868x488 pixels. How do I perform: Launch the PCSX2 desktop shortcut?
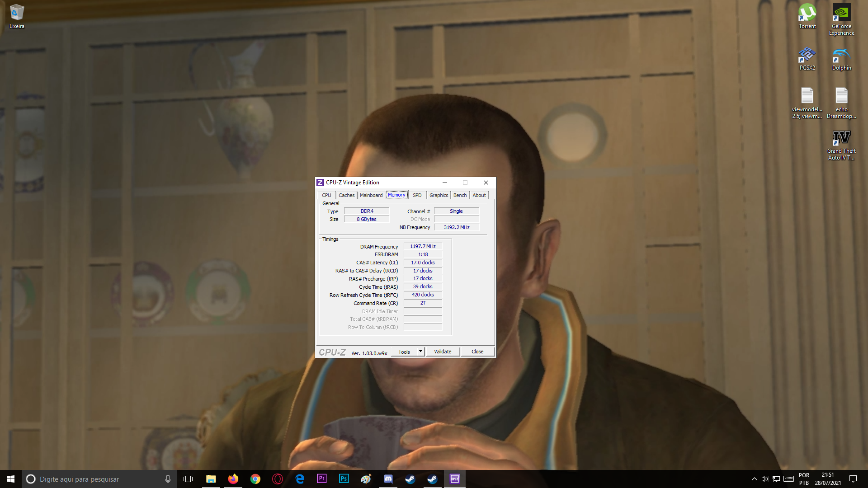pos(807,58)
